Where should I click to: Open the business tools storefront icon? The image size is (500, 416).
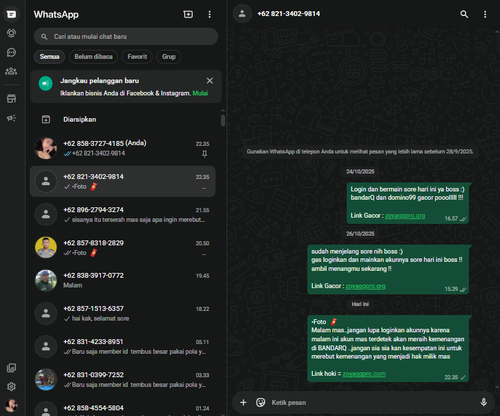11,99
